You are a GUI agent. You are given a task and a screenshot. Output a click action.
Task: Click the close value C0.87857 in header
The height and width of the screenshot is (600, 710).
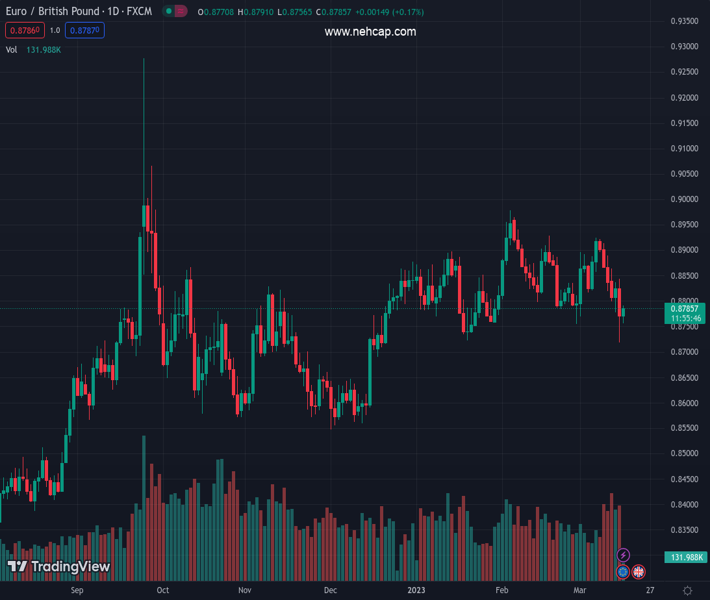[334, 12]
